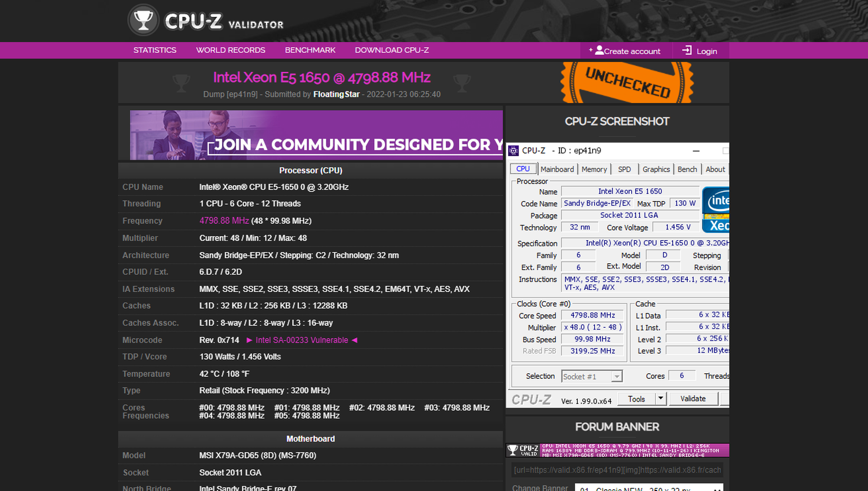Click the Join a Community banner ad
Image resolution: width=868 pixels, height=491 pixels.
click(316, 135)
